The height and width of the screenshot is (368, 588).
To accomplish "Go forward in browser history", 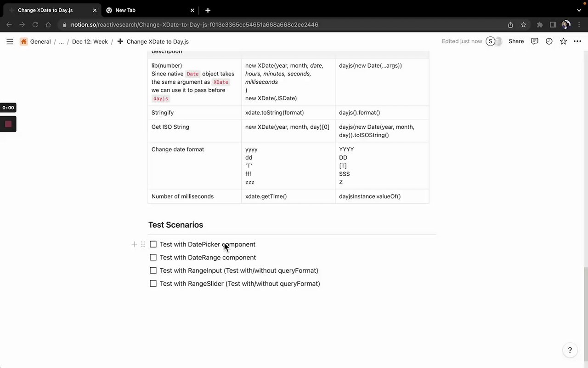I will pyautogui.click(x=22, y=25).
